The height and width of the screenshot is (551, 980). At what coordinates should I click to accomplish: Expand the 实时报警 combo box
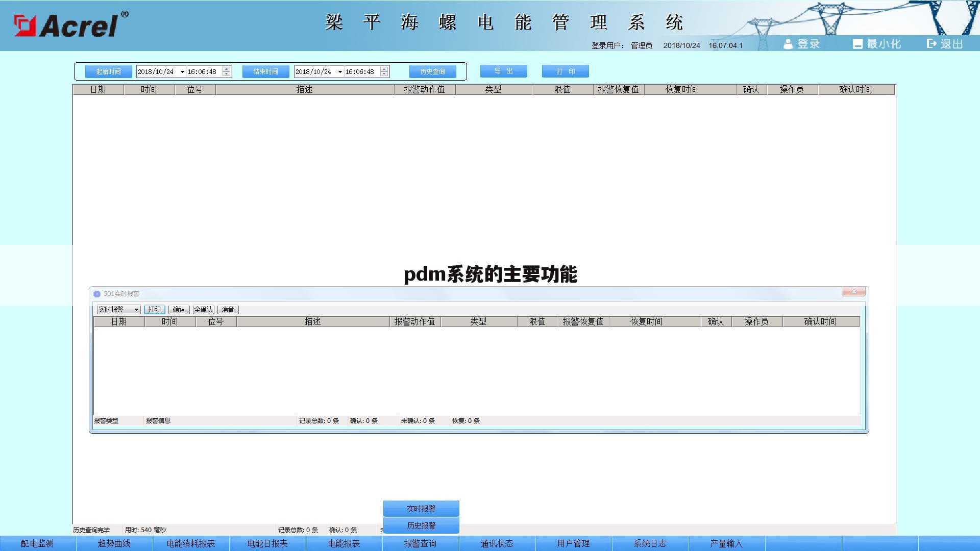tap(136, 310)
